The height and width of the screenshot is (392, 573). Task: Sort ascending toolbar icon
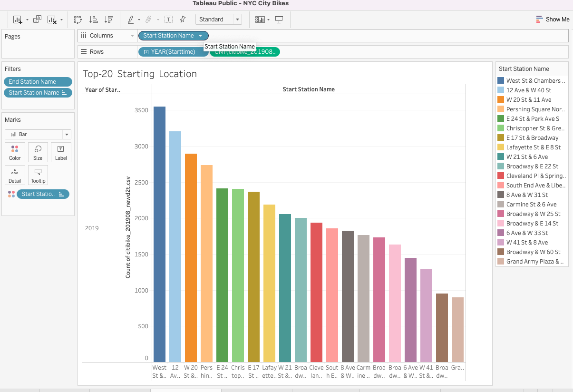point(94,20)
